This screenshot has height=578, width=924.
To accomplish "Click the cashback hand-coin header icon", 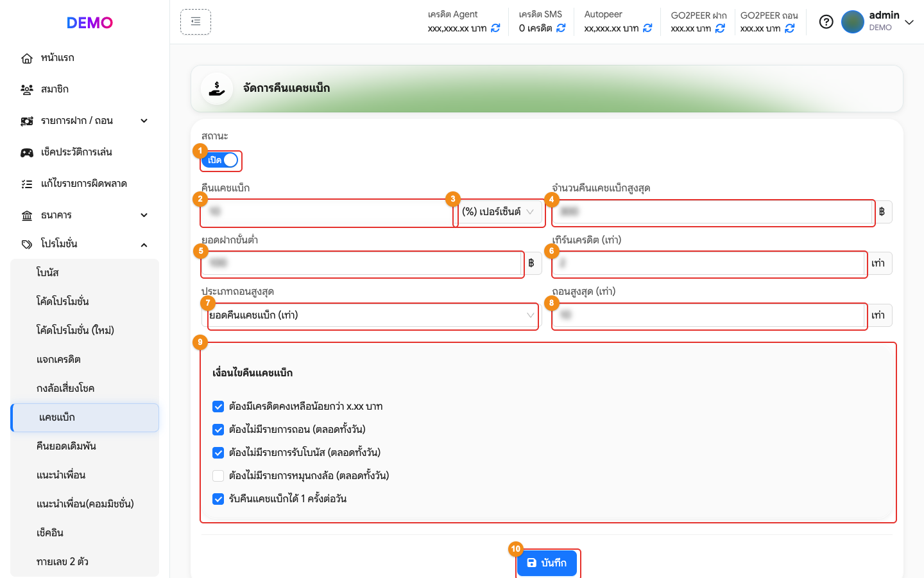I will pos(217,89).
